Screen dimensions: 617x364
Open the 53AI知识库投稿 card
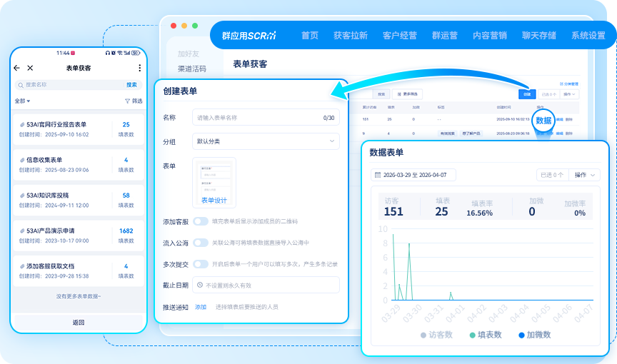click(x=79, y=200)
